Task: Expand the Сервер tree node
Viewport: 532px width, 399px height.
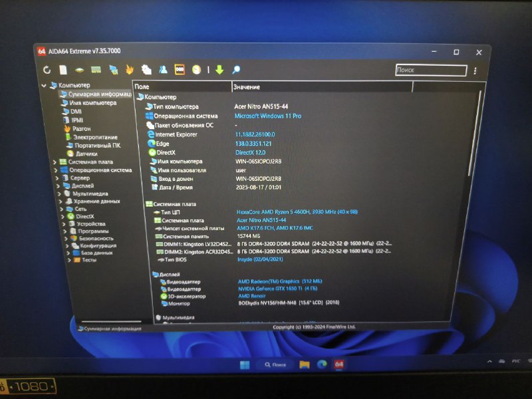Action: click(x=57, y=178)
